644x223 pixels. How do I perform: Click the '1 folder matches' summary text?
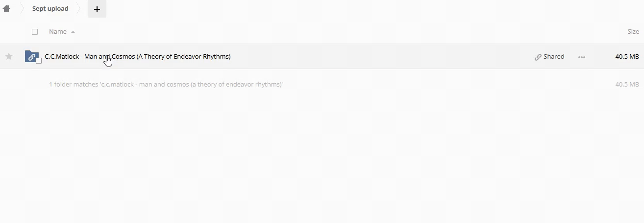[x=166, y=84]
